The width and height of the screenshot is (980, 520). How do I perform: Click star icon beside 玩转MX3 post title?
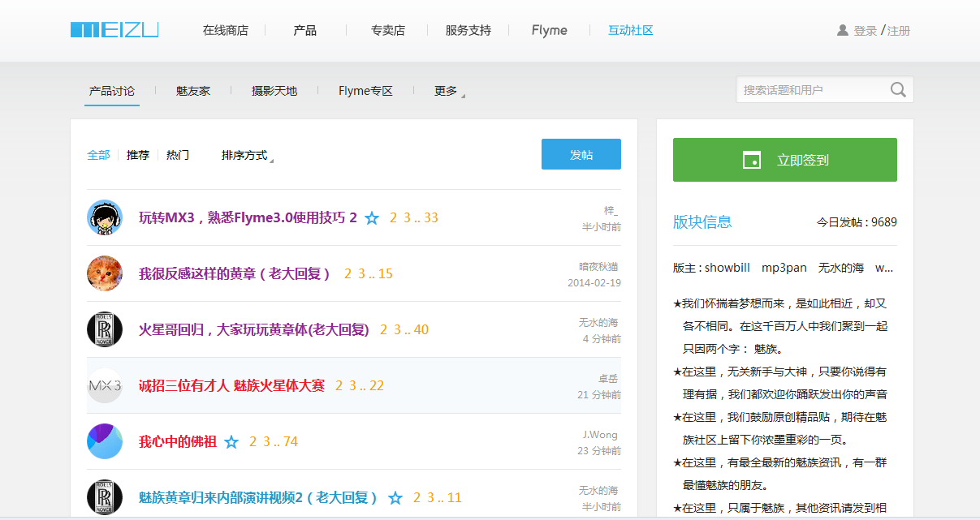pyautogui.click(x=372, y=218)
